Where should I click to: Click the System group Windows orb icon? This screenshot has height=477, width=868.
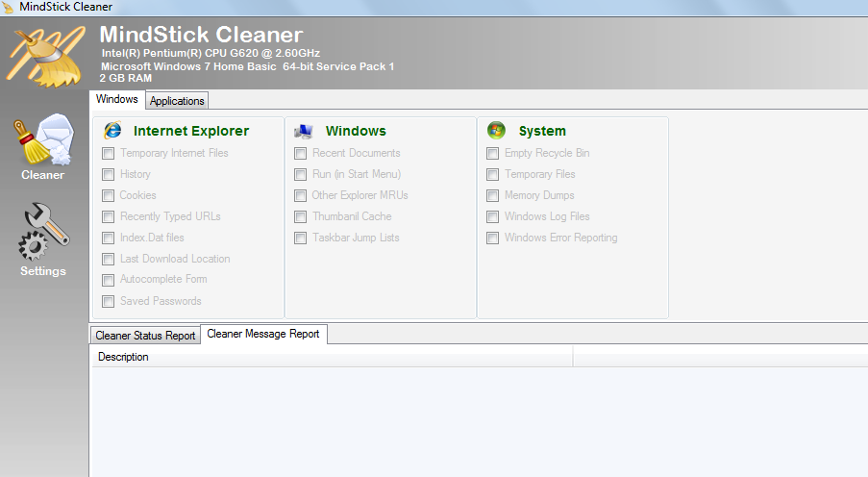[496, 130]
